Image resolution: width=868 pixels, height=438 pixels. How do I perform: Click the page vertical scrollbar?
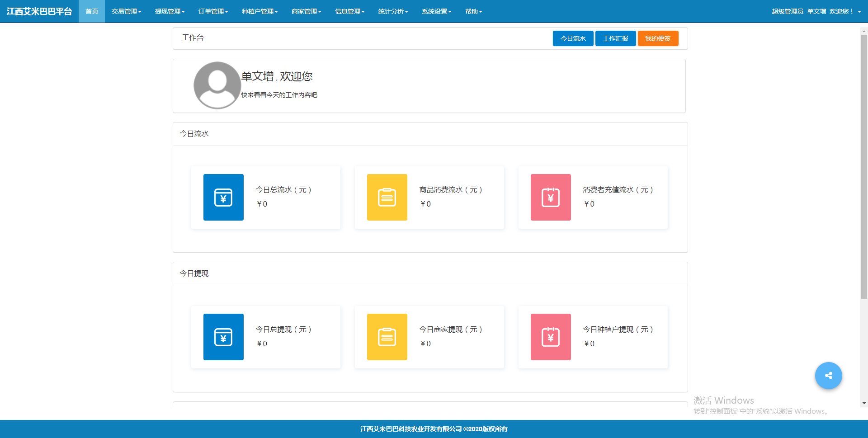[864, 167]
